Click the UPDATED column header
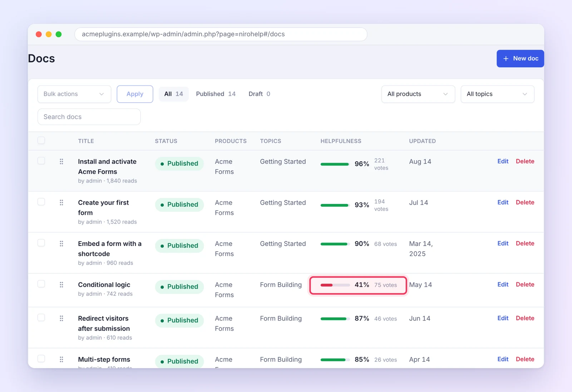 [422, 141]
